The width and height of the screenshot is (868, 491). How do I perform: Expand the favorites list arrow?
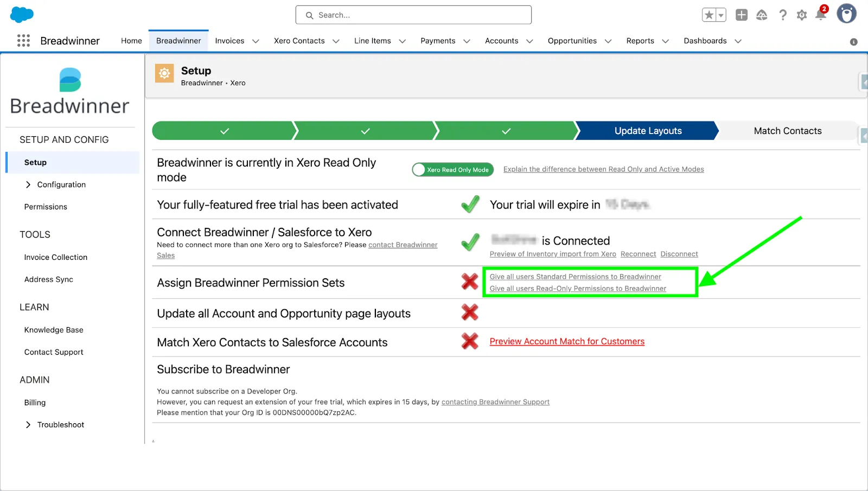click(721, 15)
